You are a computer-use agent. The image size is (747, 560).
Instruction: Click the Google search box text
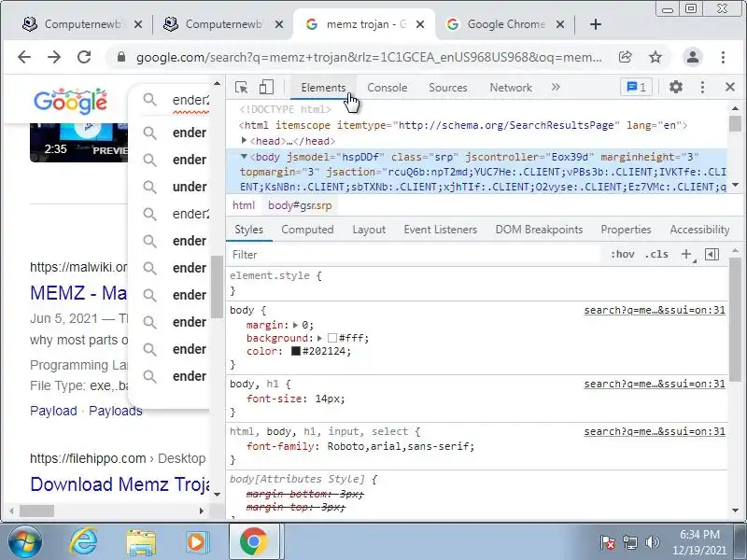[190, 100]
